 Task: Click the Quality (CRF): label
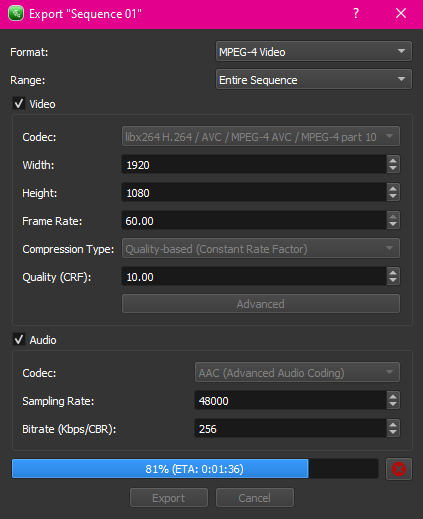tap(57, 277)
